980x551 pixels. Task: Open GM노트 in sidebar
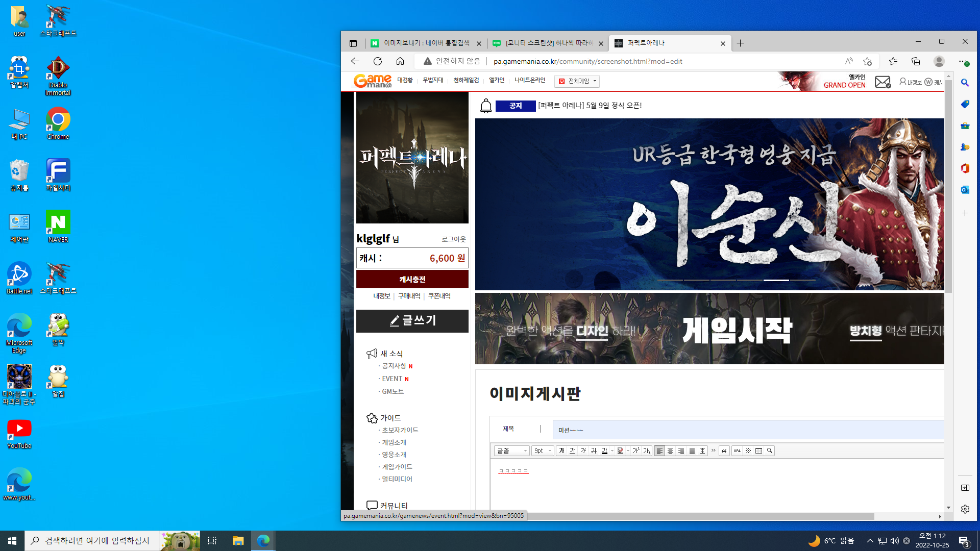393,391
